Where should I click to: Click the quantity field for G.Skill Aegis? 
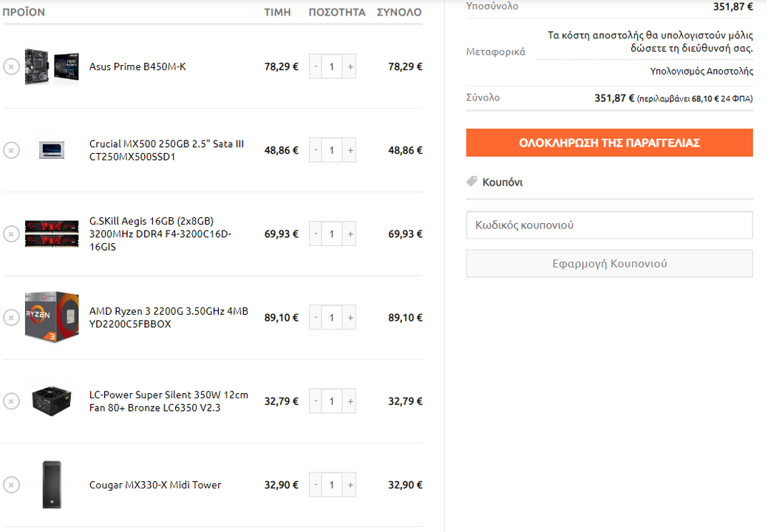(x=332, y=234)
